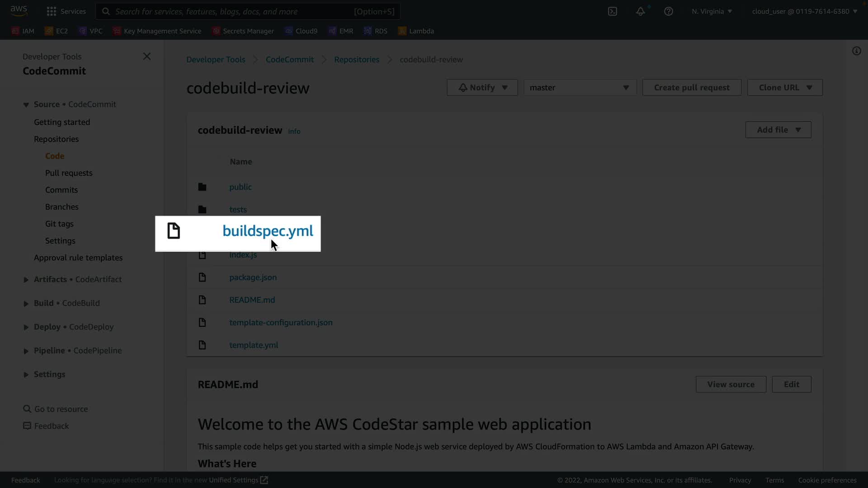Click the public folder icon
This screenshot has height=488, width=868.
coord(202,187)
